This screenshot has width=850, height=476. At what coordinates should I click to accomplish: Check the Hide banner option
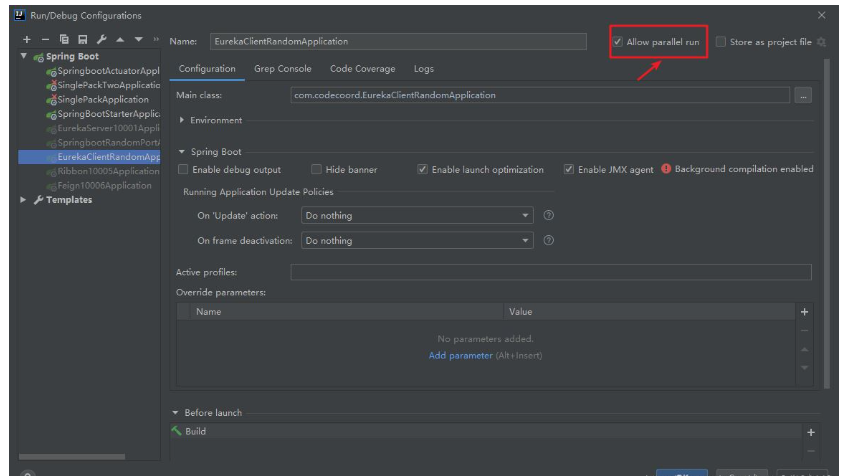(316, 170)
